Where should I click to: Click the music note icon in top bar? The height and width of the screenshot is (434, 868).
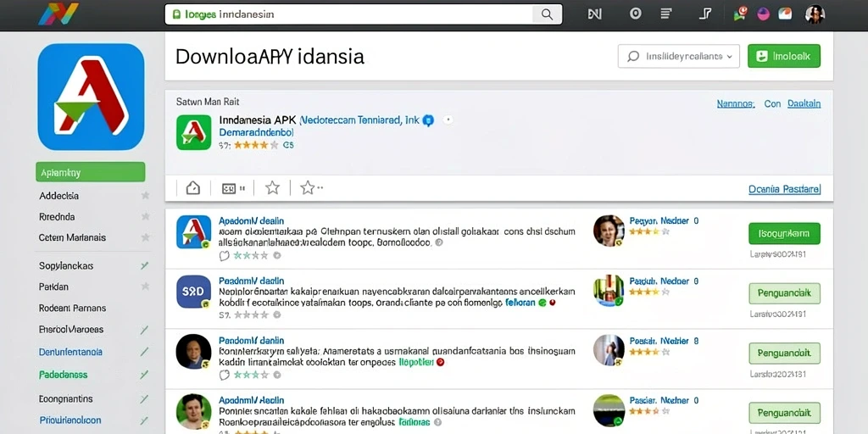(x=705, y=14)
